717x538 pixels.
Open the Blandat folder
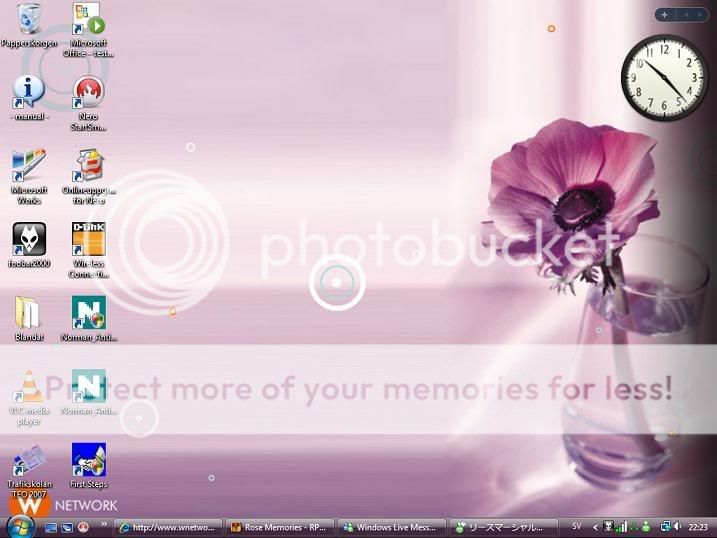[29, 313]
